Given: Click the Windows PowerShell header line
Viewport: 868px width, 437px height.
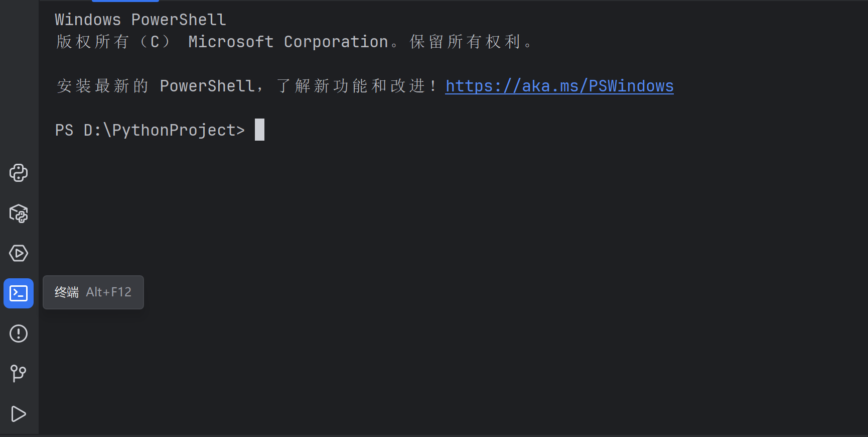Looking at the screenshot, I should [140, 20].
